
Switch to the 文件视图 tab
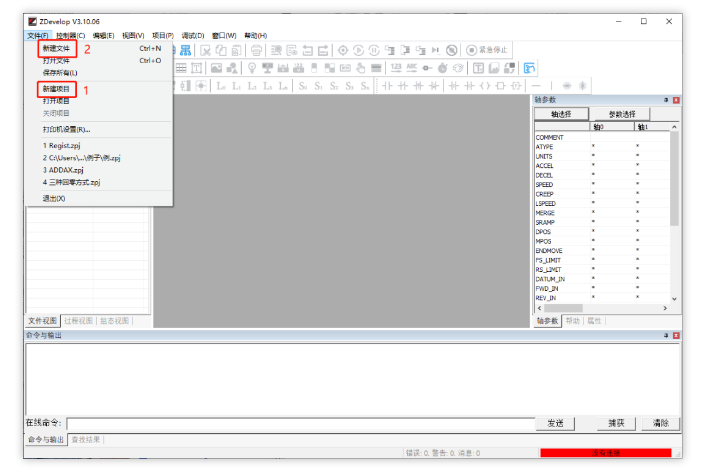(x=42, y=320)
